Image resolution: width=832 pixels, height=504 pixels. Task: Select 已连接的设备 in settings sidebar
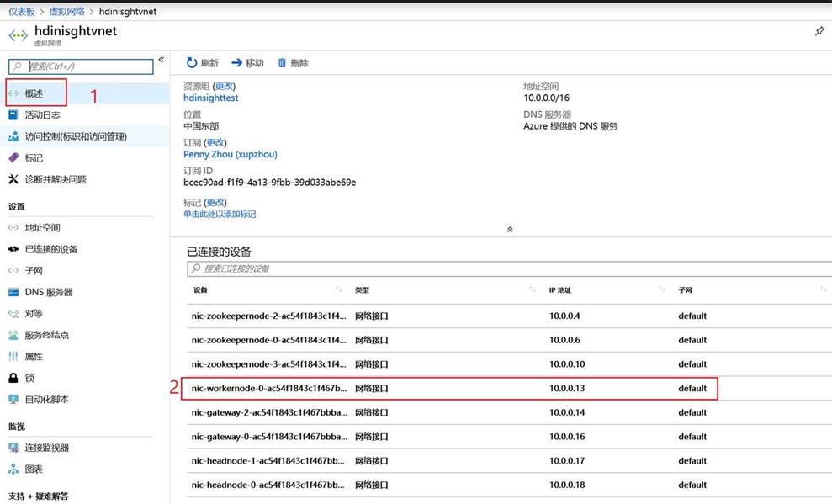pyautogui.click(x=50, y=249)
